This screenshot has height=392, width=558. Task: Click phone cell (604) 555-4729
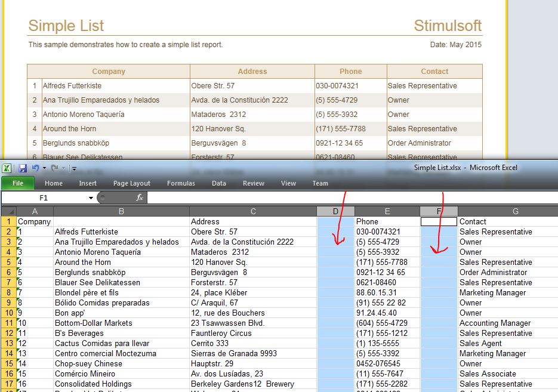(387, 323)
